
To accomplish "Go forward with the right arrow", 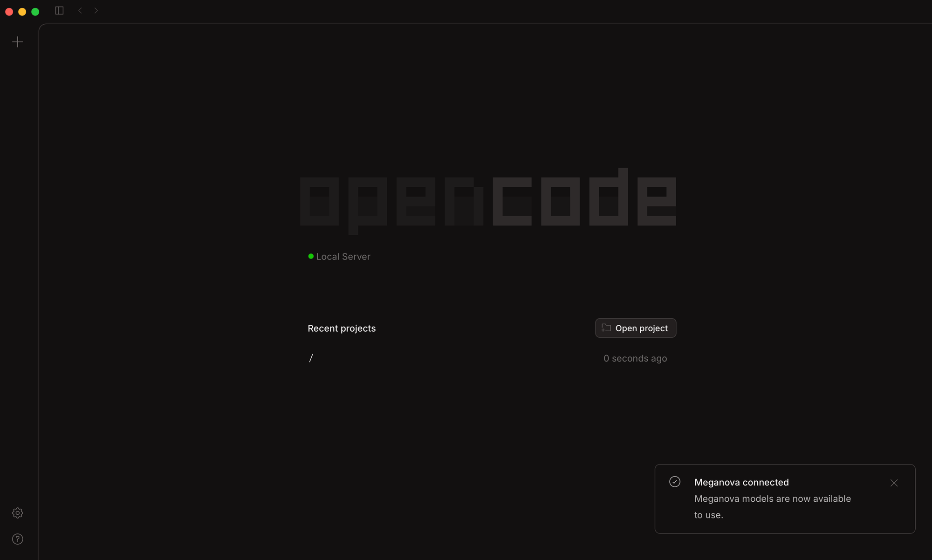I will 96,11.
